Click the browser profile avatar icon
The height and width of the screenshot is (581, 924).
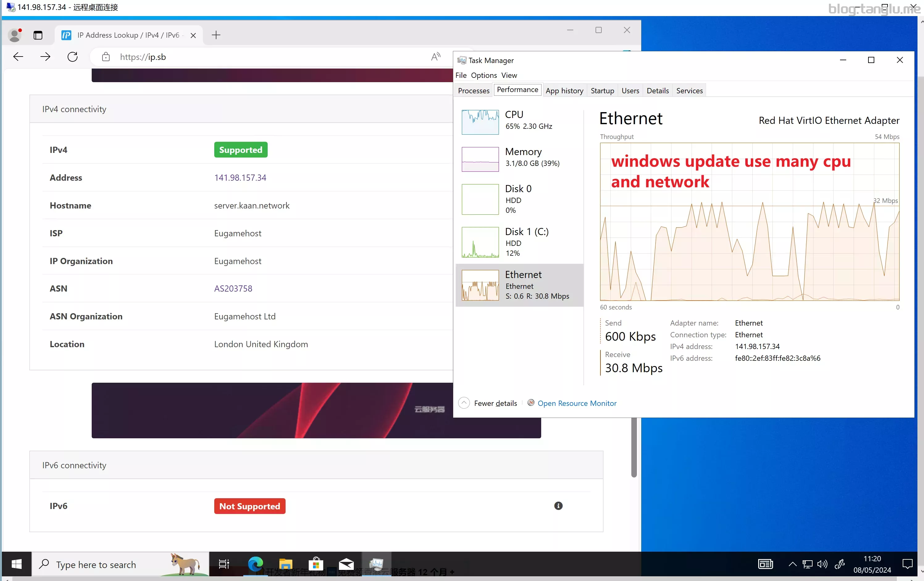click(15, 35)
